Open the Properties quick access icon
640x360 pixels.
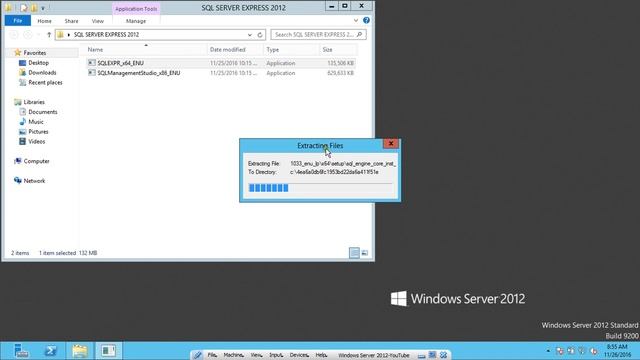[24, 8]
